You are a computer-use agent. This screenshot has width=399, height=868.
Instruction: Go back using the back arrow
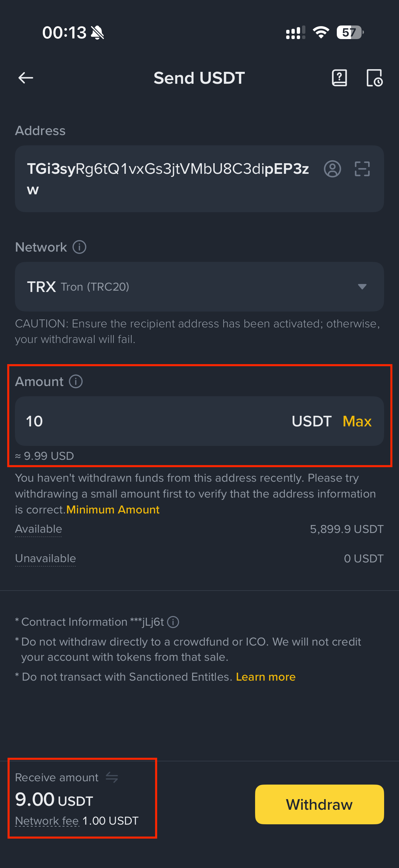point(25,78)
